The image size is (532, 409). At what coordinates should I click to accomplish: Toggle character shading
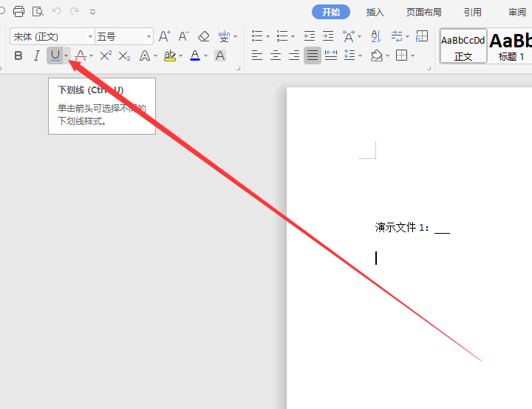point(220,55)
